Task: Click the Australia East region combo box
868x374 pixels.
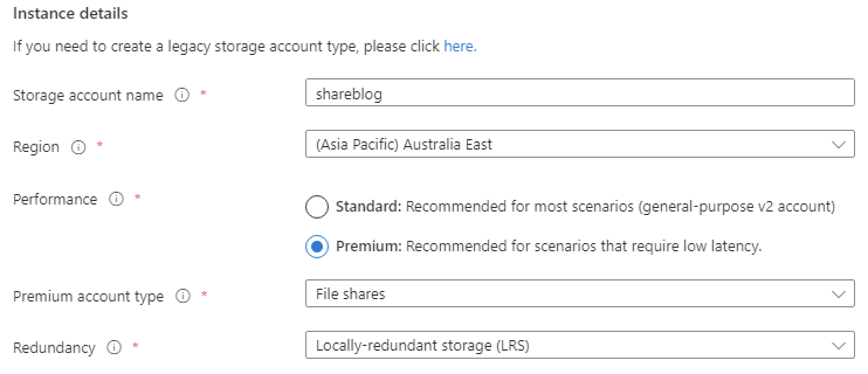Action: (x=580, y=144)
